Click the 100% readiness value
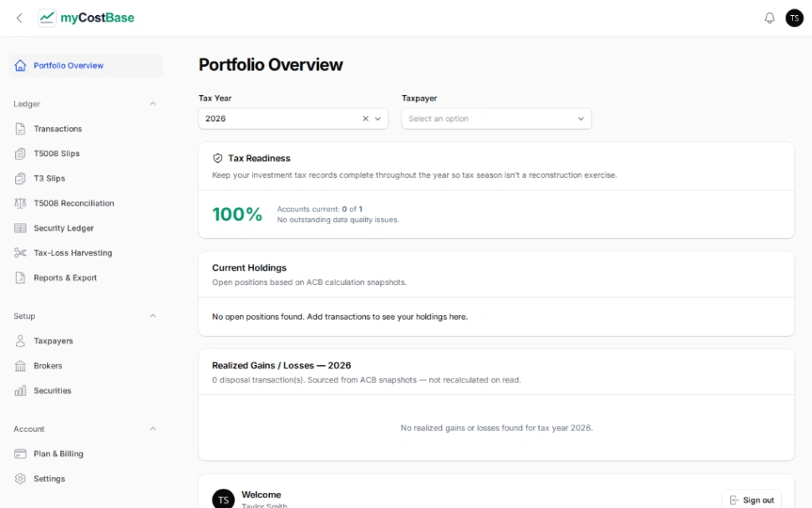Viewport: 812px width, 508px height. click(237, 214)
